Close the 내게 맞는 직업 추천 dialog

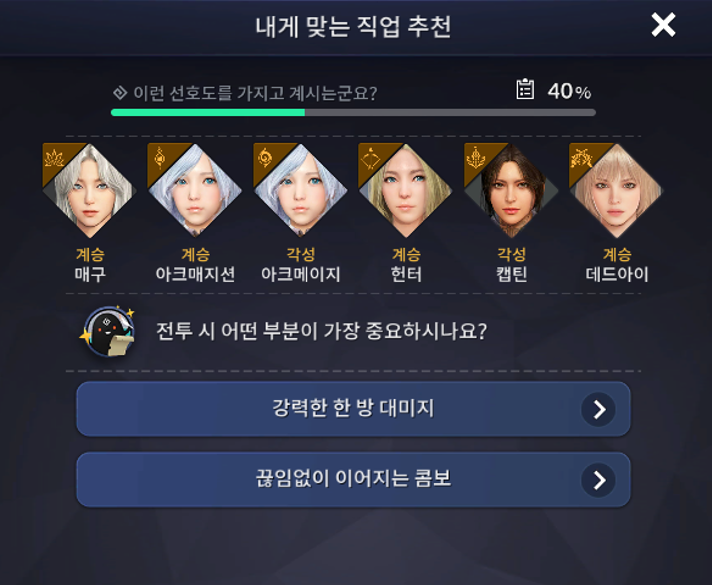click(x=663, y=25)
